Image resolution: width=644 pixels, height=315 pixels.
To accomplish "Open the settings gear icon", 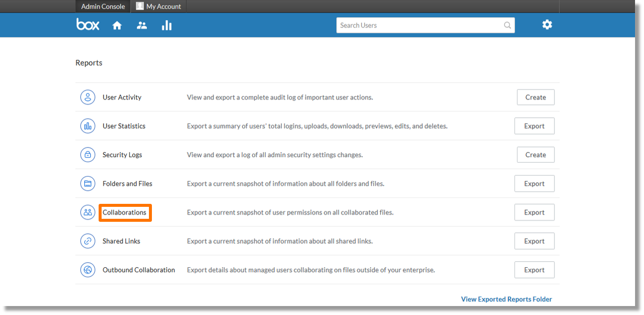I will pos(547,24).
